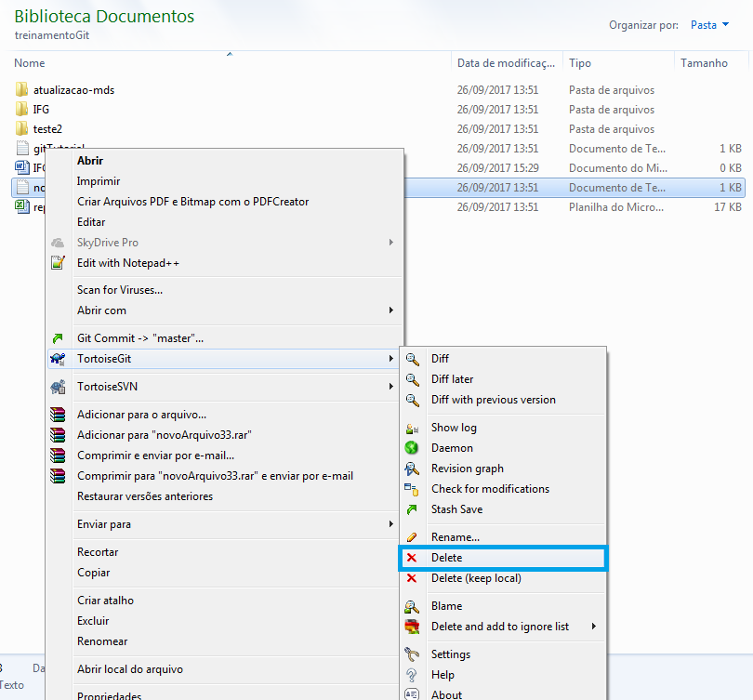The height and width of the screenshot is (700, 753).
Task: Click the Settings wrench icon
Action: tap(412, 654)
